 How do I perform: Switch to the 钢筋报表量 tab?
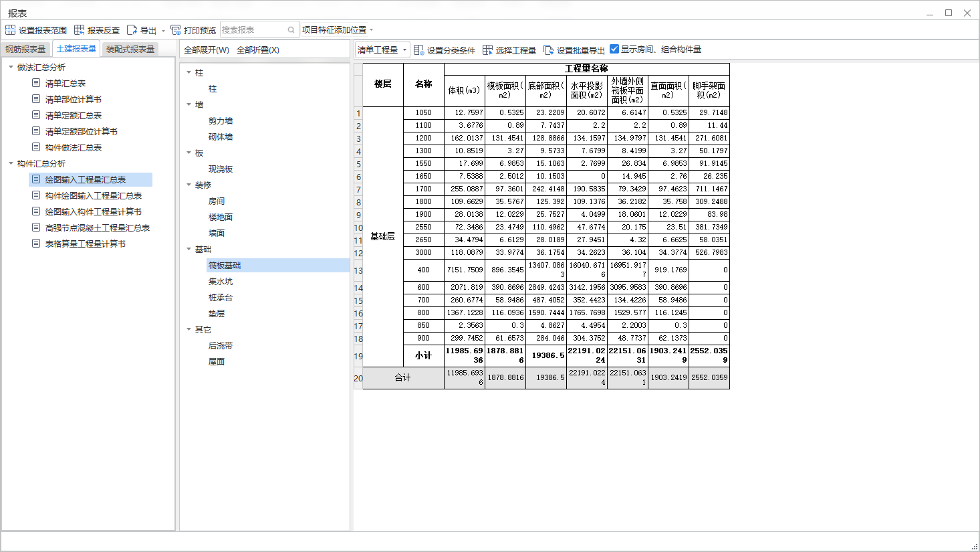25,49
